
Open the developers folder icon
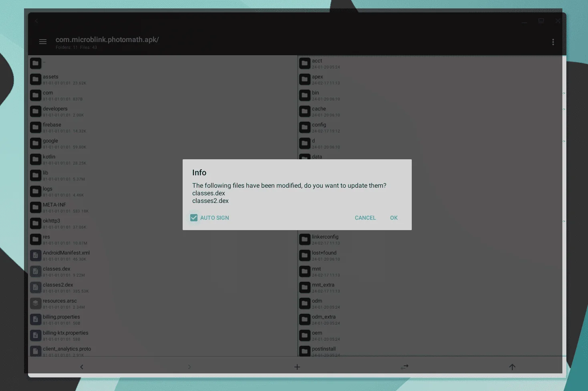tap(36, 111)
